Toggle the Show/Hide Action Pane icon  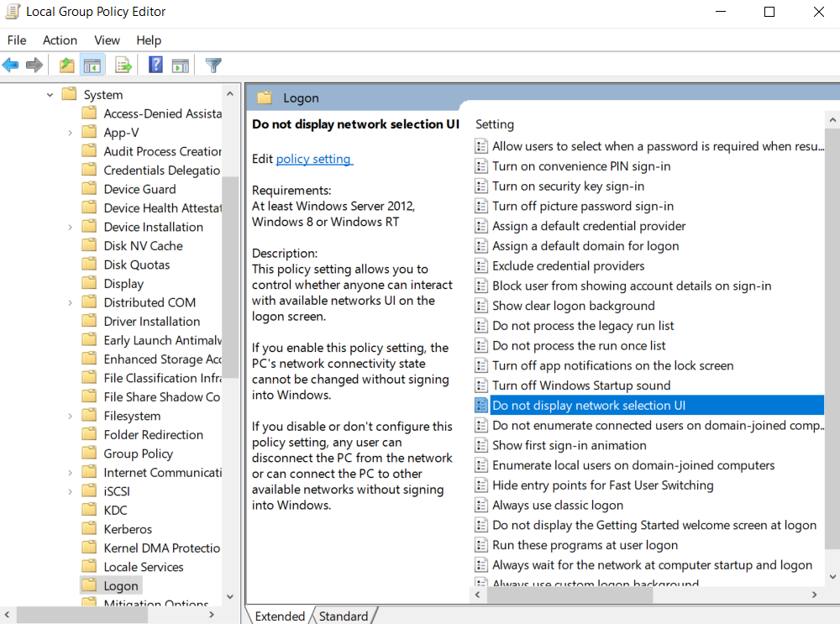tap(180, 65)
